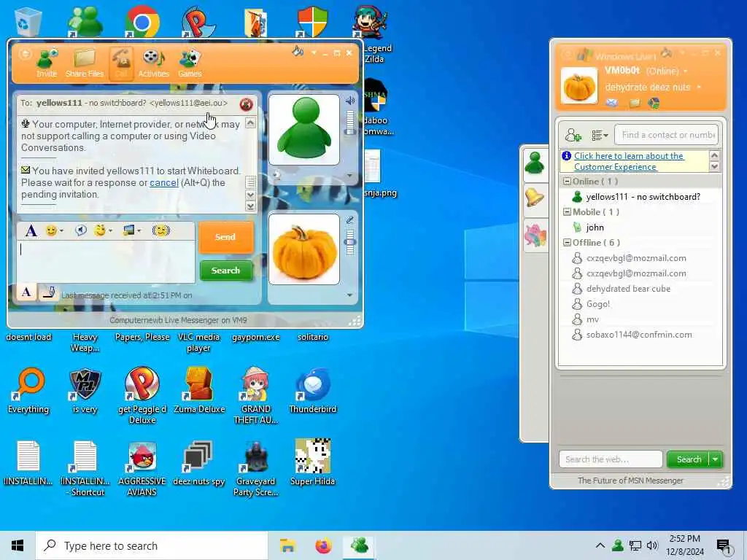Click the Search button in the contact list window

click(689, 459)
